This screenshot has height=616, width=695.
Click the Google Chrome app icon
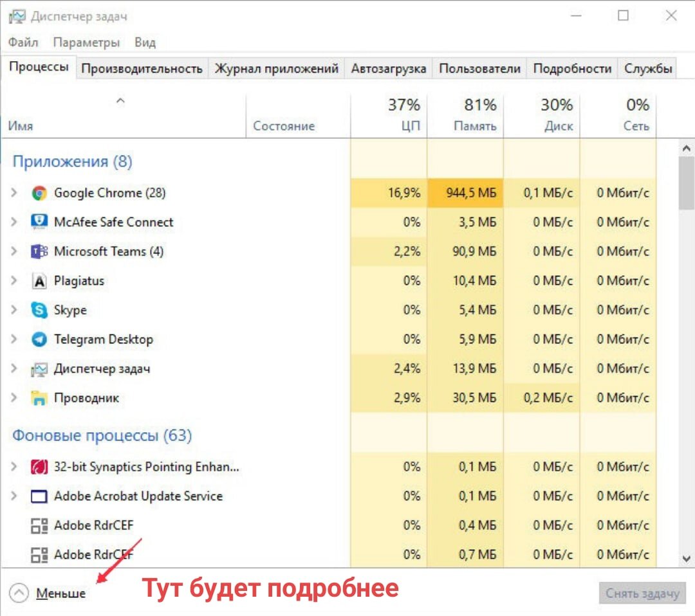pyautogui.click(x=39, y=193)
